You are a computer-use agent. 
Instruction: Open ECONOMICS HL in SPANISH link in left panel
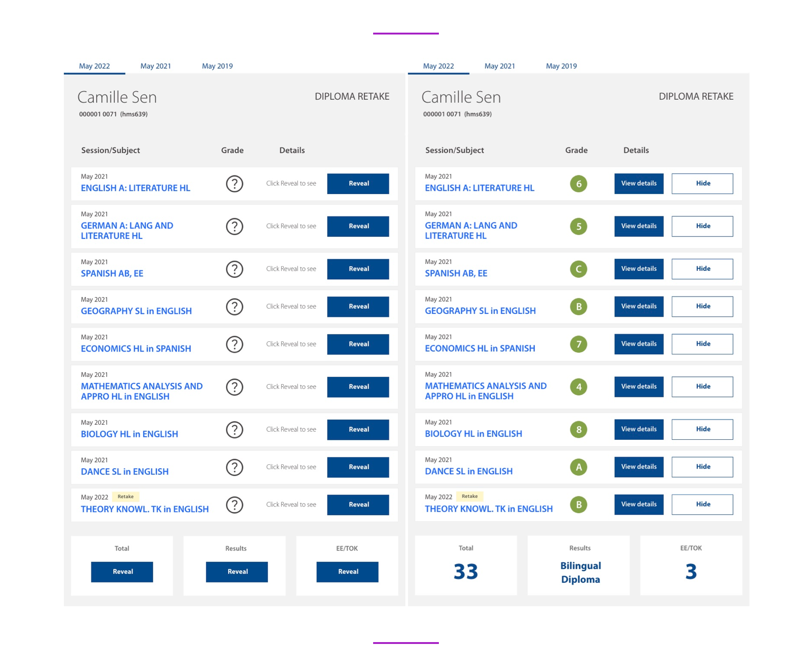(x=136, y=349)
